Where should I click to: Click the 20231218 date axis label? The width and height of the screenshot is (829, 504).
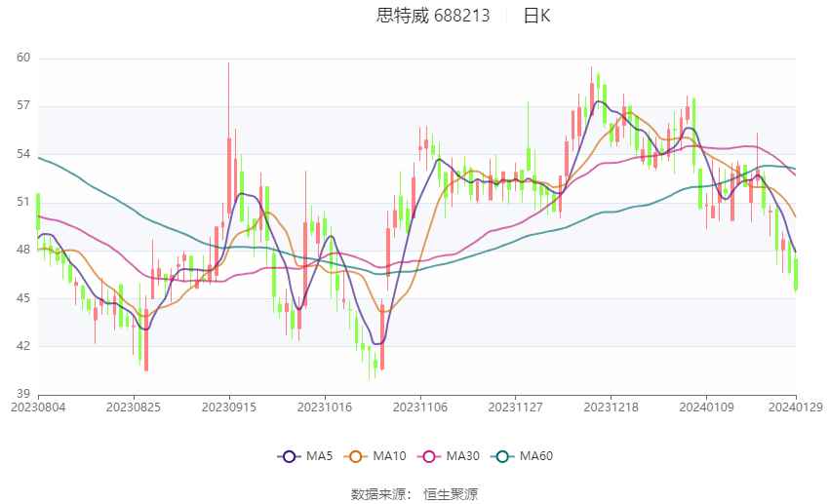(x=612, y=407)
